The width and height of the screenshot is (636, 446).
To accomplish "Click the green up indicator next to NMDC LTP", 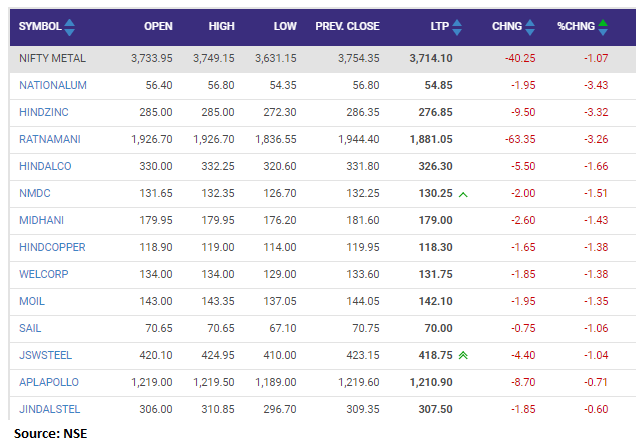I will tap(463, 195).
